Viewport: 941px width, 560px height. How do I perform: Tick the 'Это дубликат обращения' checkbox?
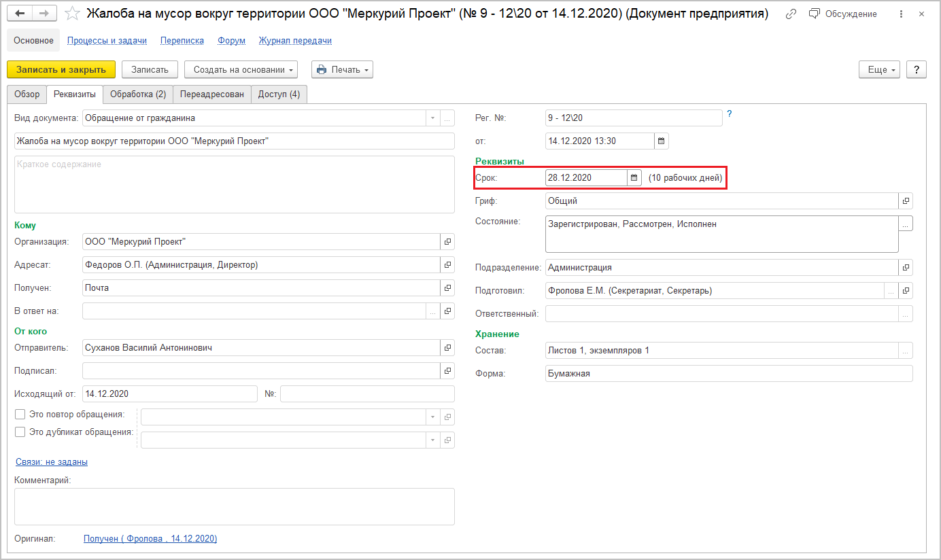(x=20, y=432)
